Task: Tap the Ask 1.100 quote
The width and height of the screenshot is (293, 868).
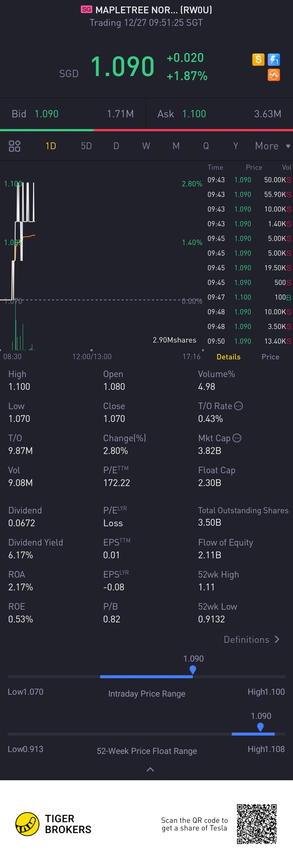Action: [x=219, y=114]
